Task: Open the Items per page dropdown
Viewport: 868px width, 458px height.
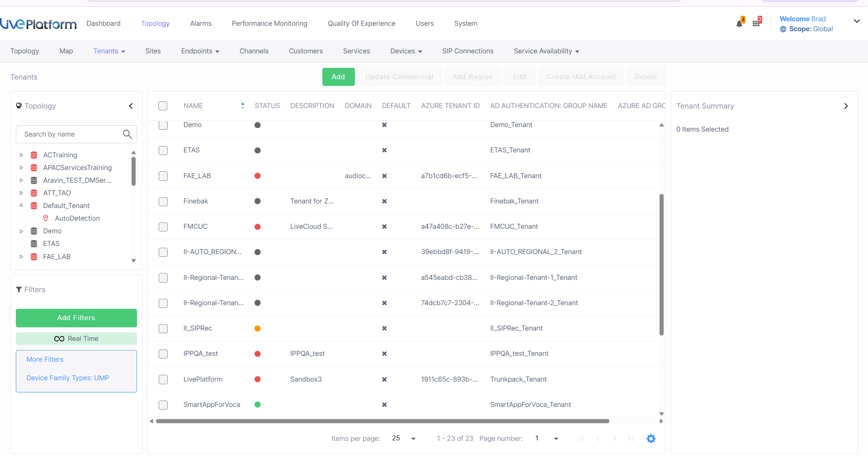Action: pos(413,439)
